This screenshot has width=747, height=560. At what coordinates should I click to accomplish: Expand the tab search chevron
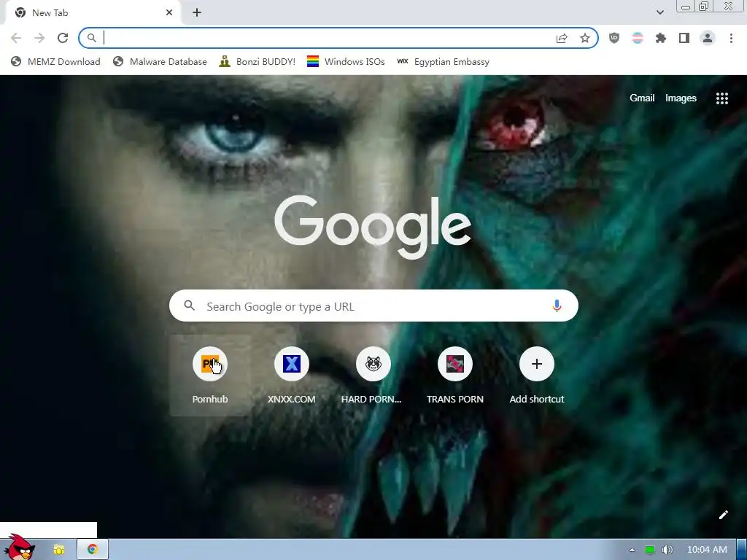[x=659, y=12]
